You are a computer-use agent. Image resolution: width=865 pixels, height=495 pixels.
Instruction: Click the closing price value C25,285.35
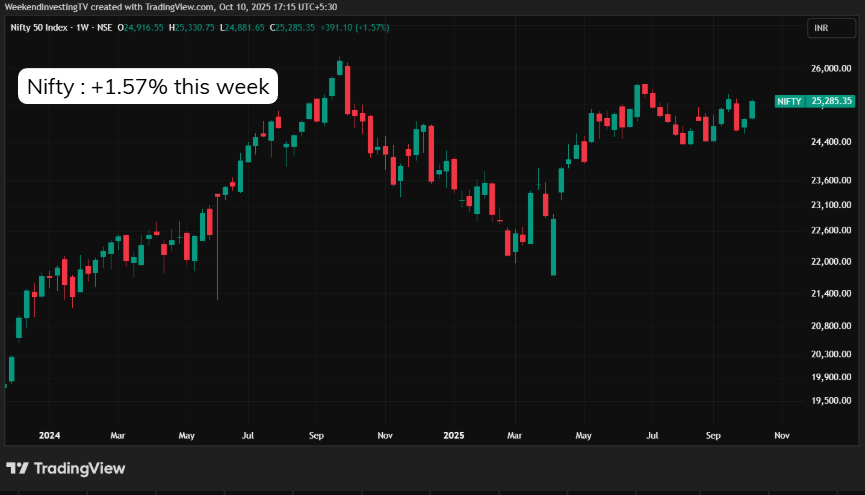tap(289, 27)
